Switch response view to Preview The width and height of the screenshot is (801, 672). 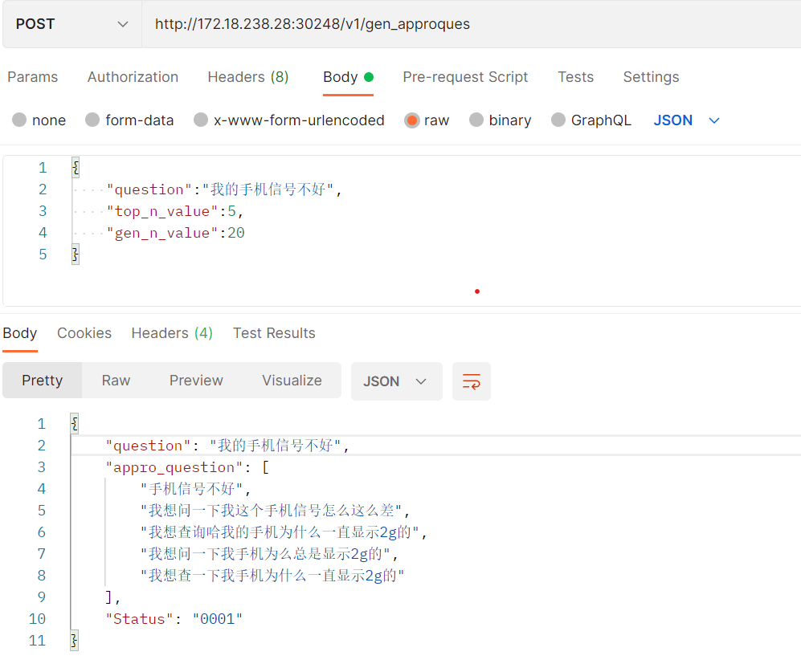pyautogui.click(x=196, y=381)
